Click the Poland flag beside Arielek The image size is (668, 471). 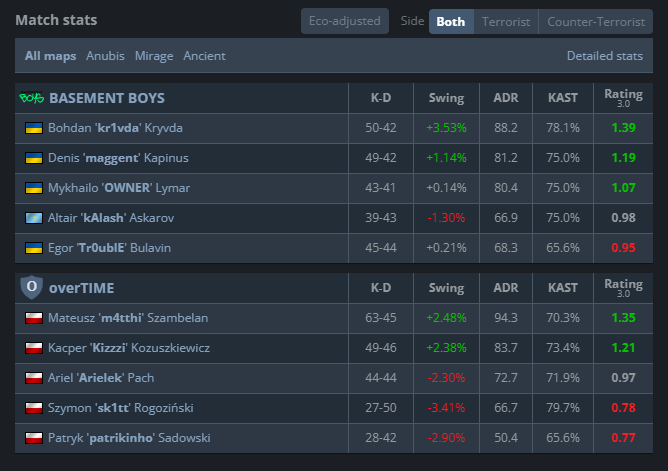(x=34, y=378)
